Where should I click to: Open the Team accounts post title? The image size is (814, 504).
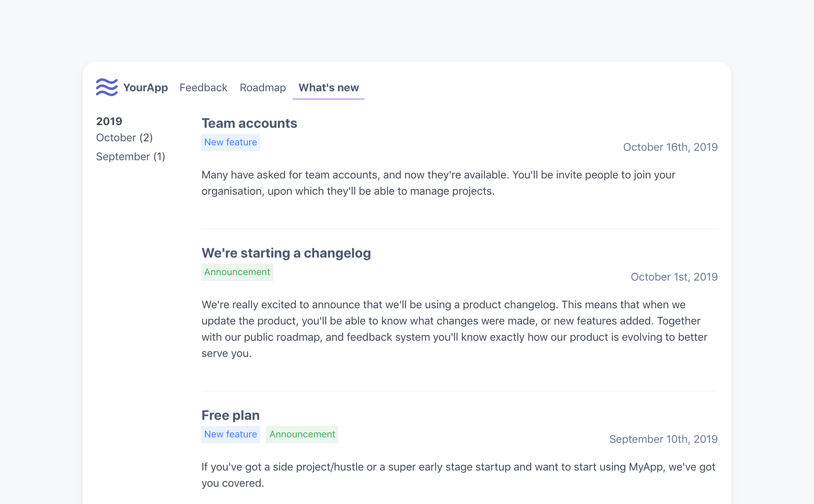(249, 123)
